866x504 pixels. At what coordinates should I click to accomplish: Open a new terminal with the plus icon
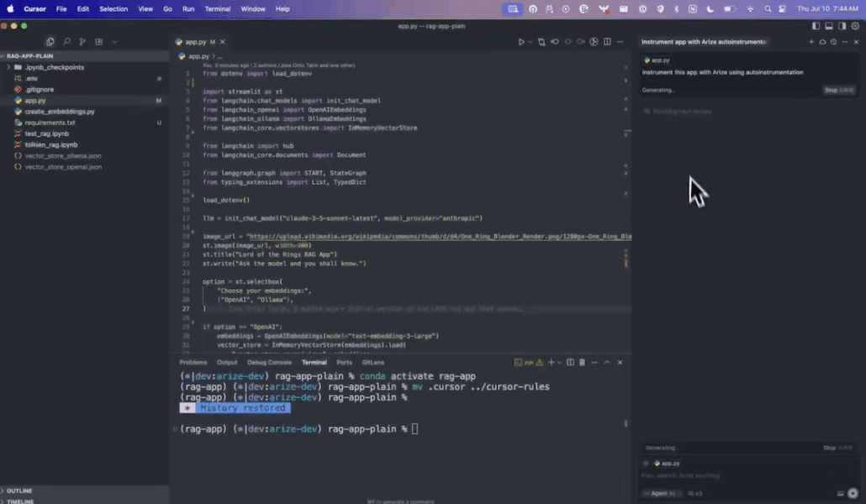551,360
